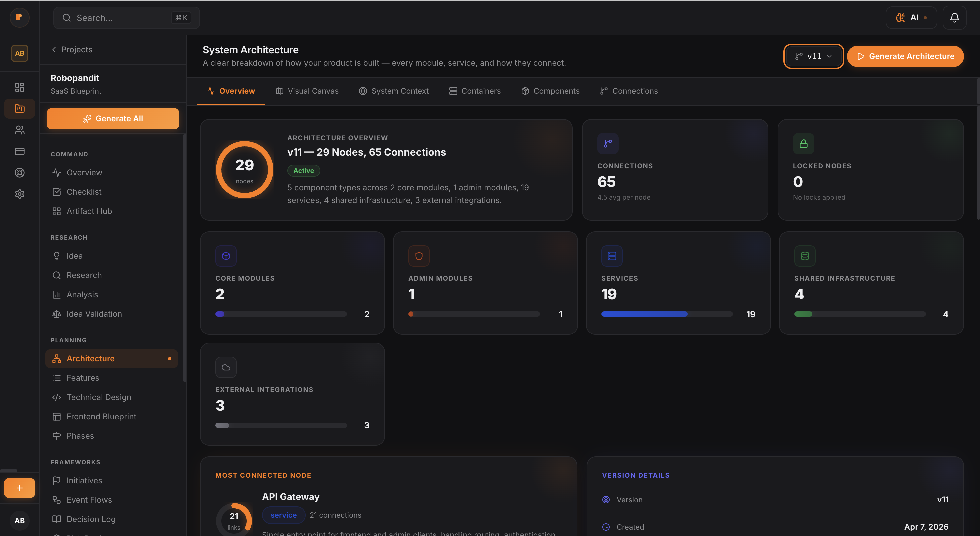Click the Generate Architecture button
The image size is (980, 536).
point(905,56)
